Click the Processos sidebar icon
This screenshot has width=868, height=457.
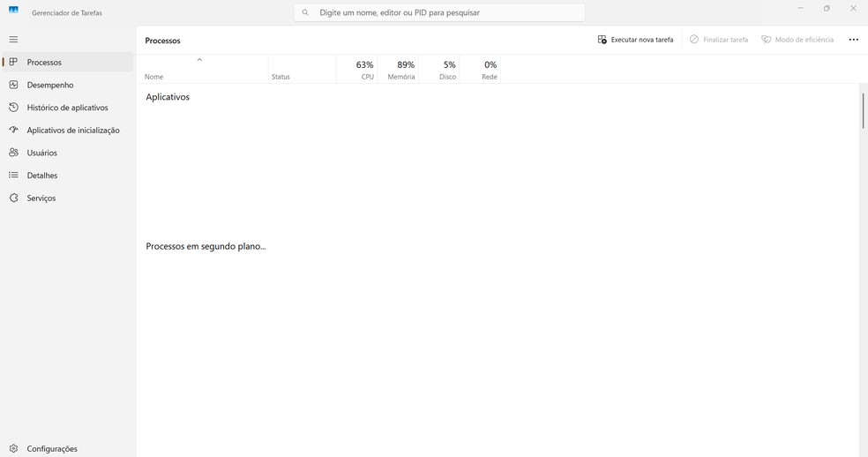(x=13, y=62)
